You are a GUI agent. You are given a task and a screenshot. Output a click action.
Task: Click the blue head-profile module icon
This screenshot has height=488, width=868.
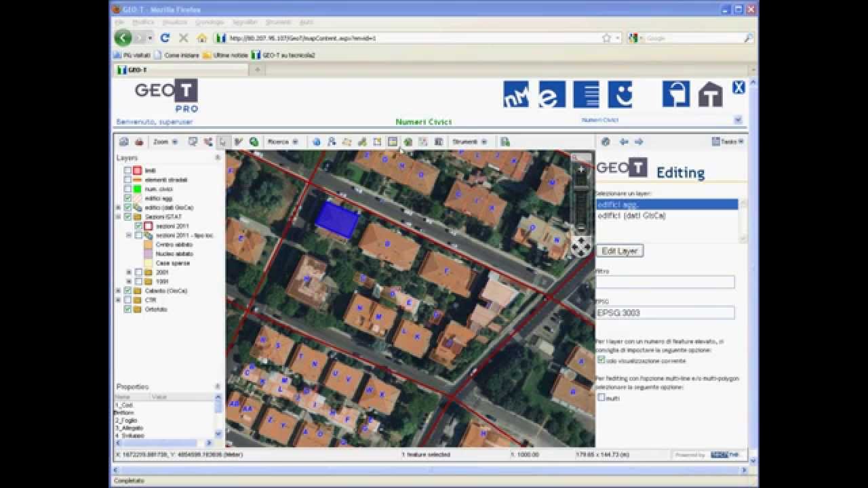676,94
